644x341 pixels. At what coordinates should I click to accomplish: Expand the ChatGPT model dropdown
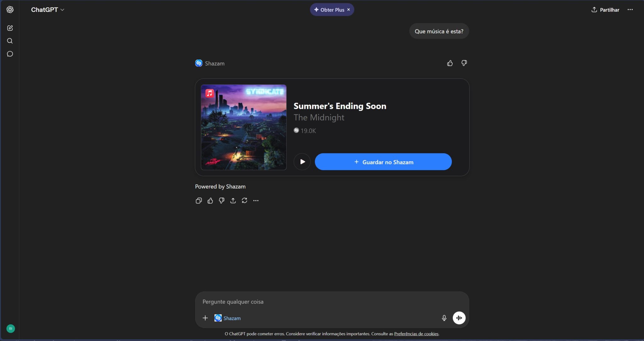(48, 10)
